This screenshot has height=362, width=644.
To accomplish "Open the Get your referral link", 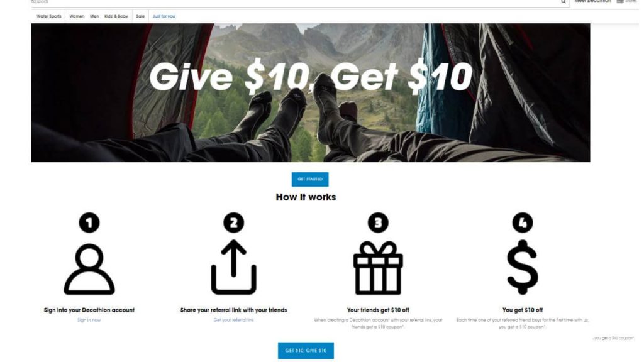I will tap(234, 320).
